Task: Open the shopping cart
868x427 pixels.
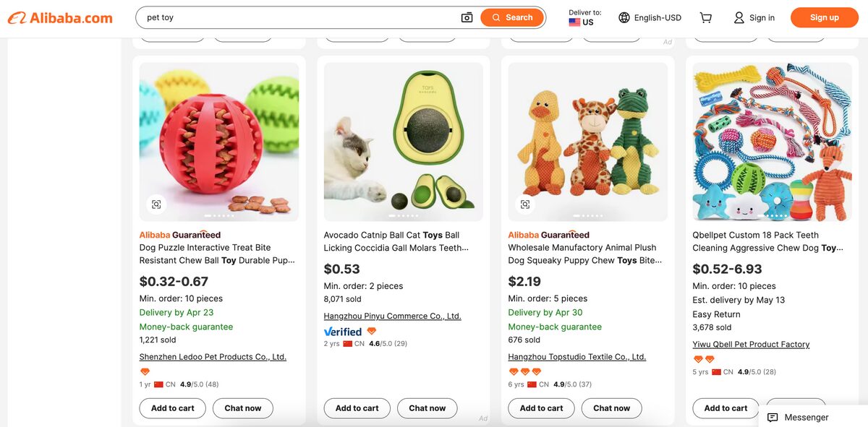Action: coord(705,17)
